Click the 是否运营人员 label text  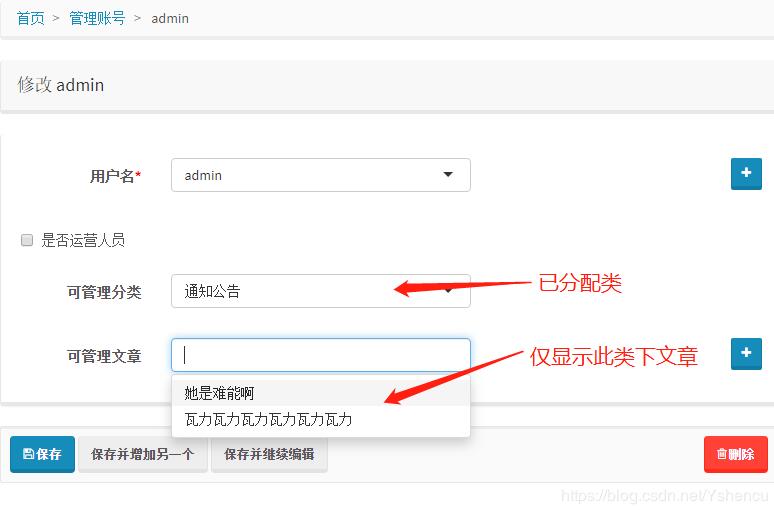click(x=83, y=240)
